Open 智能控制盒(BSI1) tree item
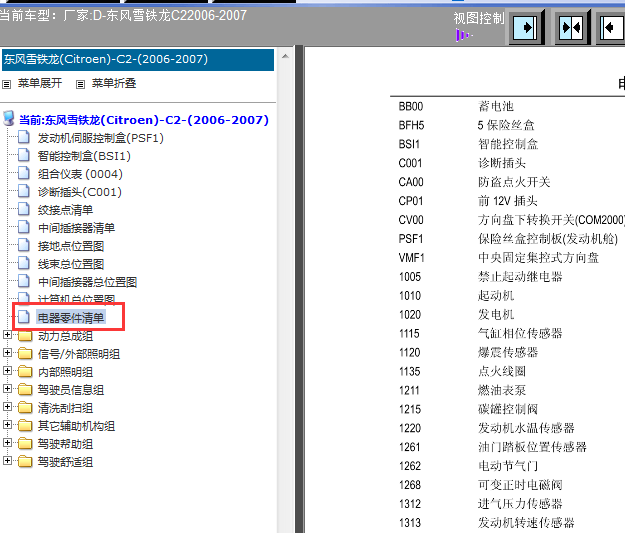Image resolution: width=625 pixels, height=533 pixels. coord(84,156)
